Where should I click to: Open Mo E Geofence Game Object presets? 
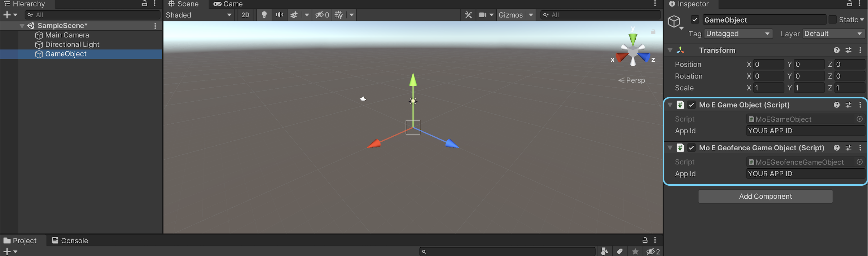click(x=849, y=148)
